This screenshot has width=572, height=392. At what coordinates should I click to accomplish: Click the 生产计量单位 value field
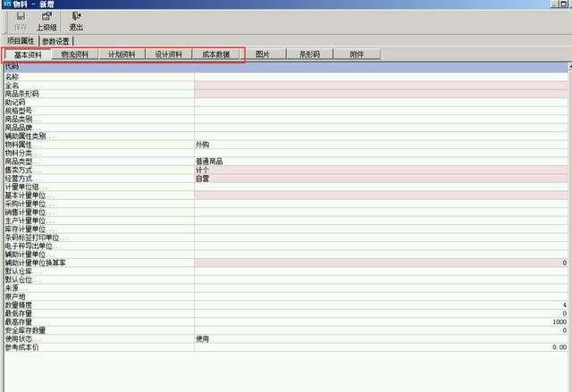coord(381,221)
